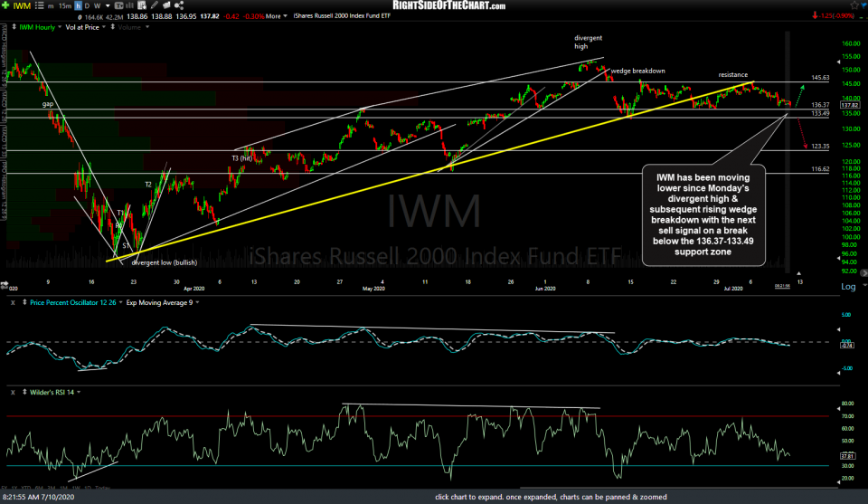Click the 'resistance' annotation label

pos(733,75)
